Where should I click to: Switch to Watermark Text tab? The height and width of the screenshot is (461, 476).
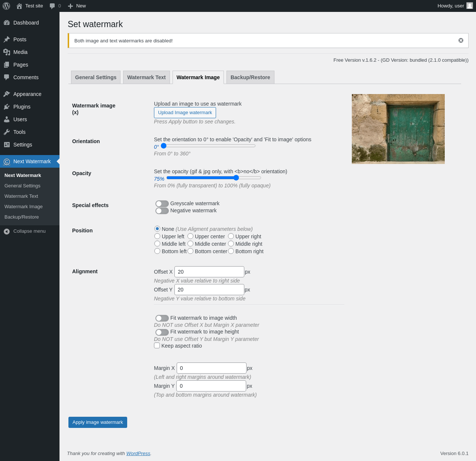coord(147,77)
